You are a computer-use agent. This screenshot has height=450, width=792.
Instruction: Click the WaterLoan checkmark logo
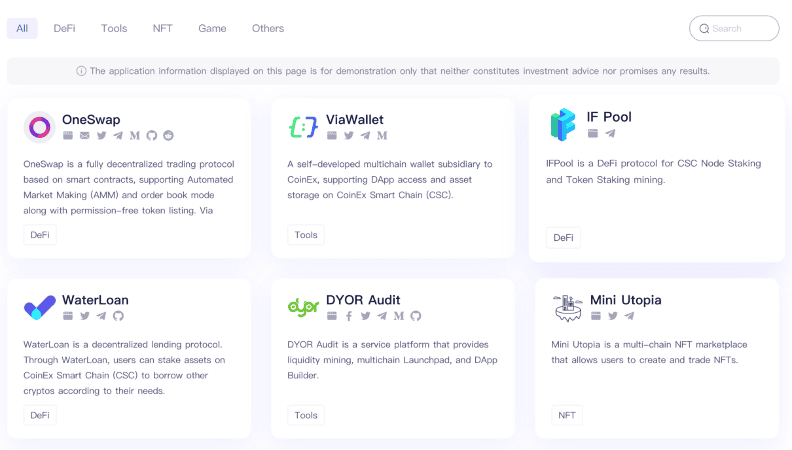point(39,307)
